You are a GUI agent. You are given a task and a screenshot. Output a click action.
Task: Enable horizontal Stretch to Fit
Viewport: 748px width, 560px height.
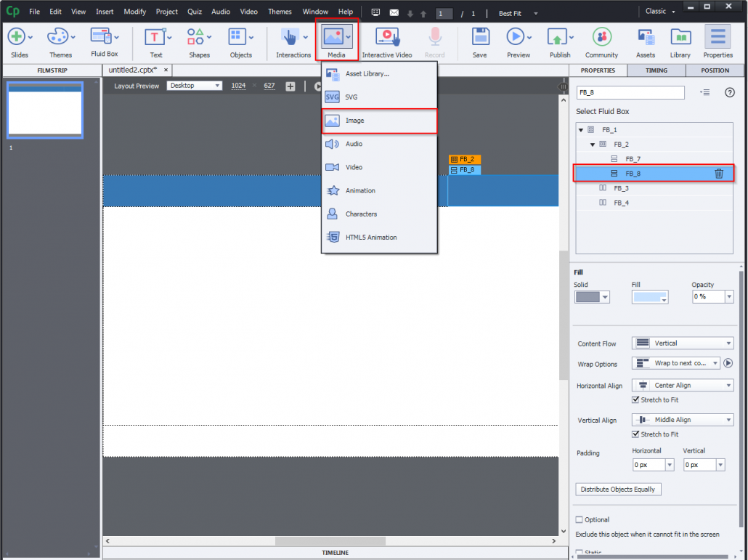635,399
